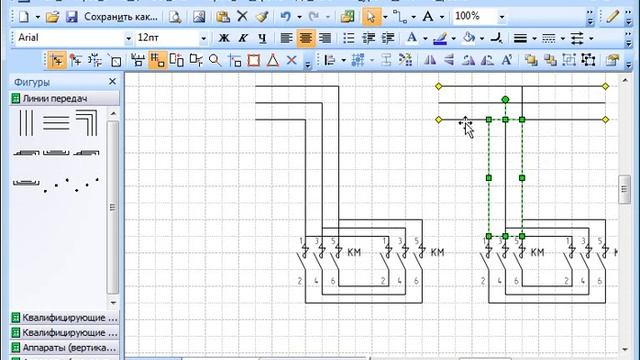Click the Send to Back icon
The height and width of the screenshot is (360, 640).
coord(550,60)
